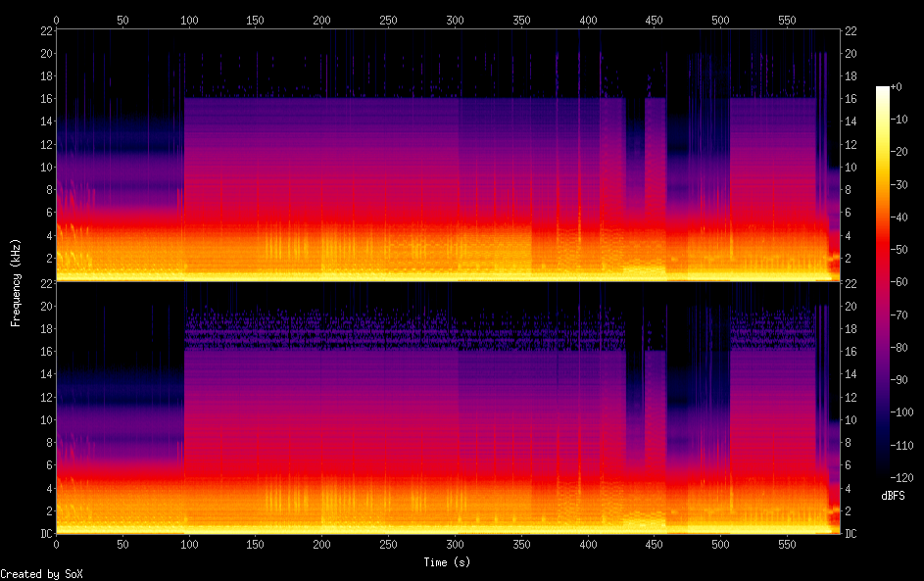Image resolution: width=924 pixels, height=581 pixels.
Task: Click the white top of the color bar
Action: 882,91
